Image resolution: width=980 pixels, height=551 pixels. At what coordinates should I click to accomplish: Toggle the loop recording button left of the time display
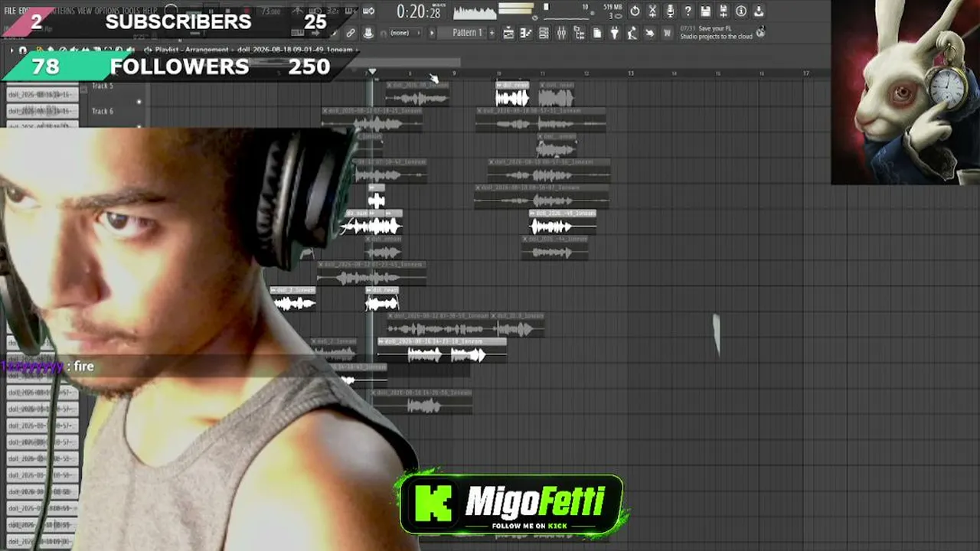[x=369, y=11]
